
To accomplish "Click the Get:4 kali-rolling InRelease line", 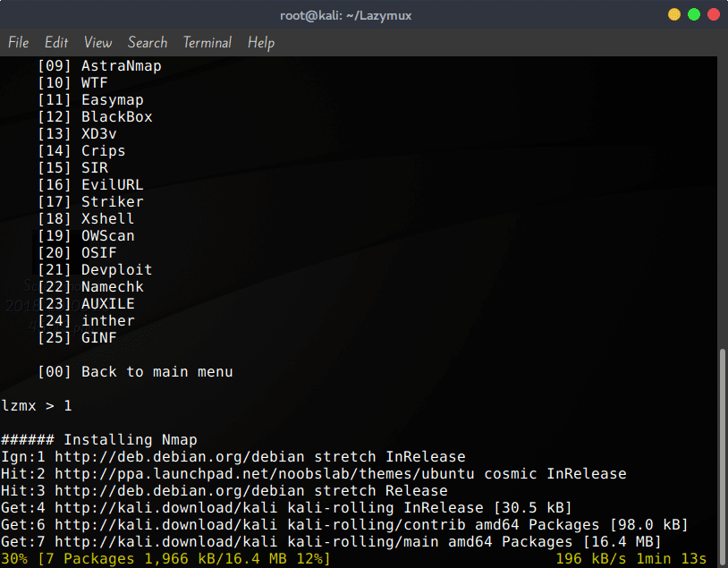I will pos(286,508).
